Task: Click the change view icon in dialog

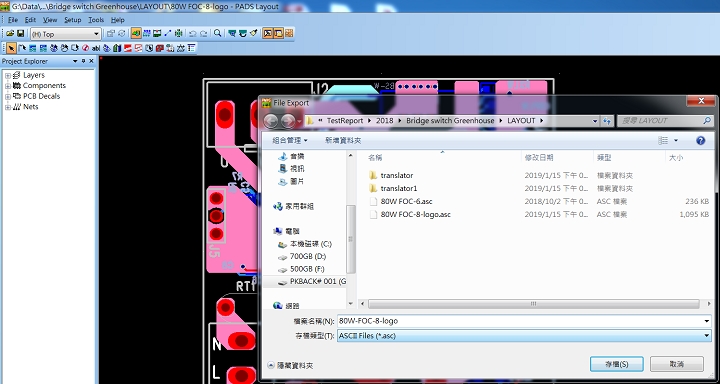Action: tap(663, 141)
